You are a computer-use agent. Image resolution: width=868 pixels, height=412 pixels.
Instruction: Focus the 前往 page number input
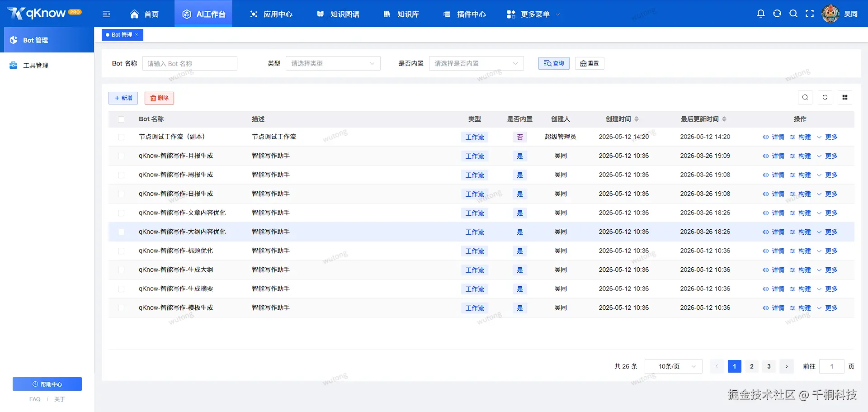[x=832, y=366]
